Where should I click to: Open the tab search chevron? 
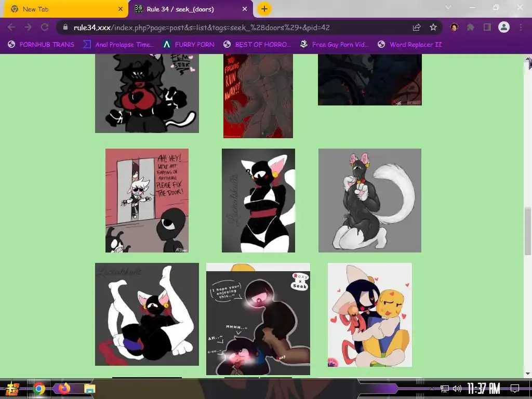click(448, 7)
